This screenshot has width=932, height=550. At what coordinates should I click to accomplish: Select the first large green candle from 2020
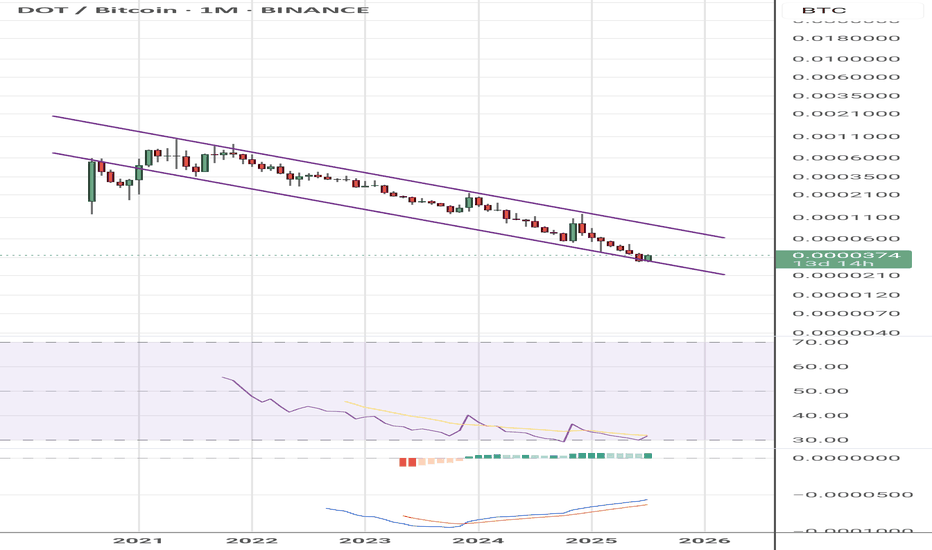coord(92,181)
